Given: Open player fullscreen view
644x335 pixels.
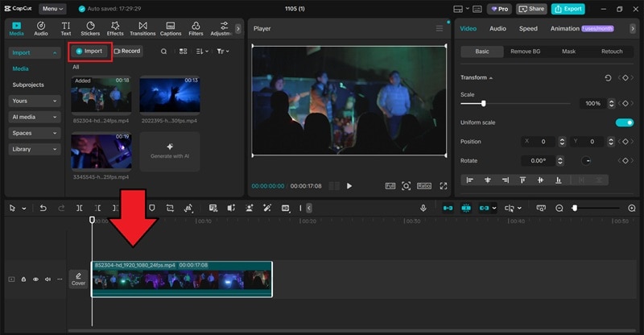Looking at the screenshot, I should 444,186.
